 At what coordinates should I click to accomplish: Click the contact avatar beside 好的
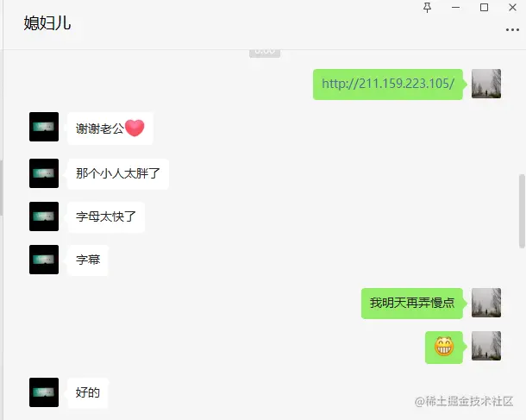[x=44, y=392]
